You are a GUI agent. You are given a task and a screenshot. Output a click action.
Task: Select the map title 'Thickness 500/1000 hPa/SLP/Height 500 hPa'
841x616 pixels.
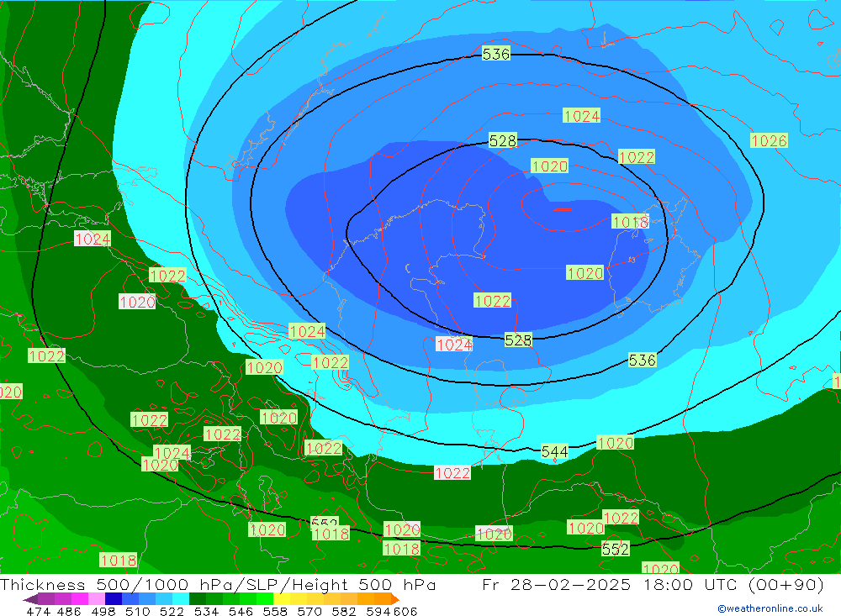(218, 584)
